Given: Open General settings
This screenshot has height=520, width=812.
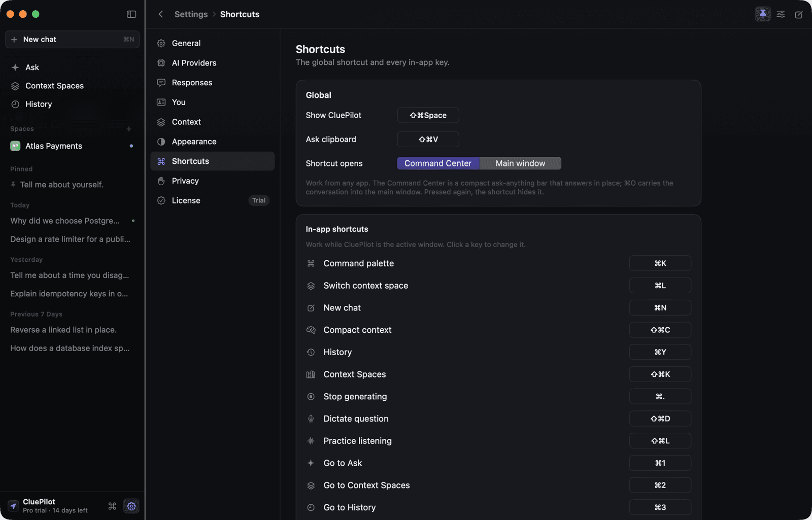Looking at the screenshot, I should [x=213, y=43].
